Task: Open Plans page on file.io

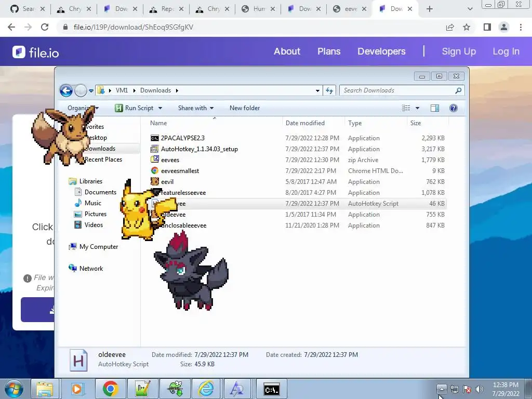Action: point(329,51)
